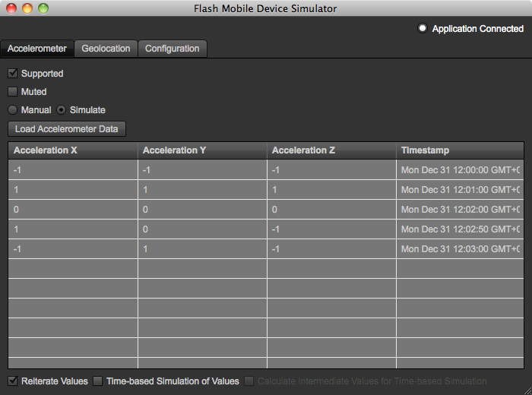Select the first row with timestamp 12:00:00
Screen dimensions: 532x395
pyautogui.click(x=266, y=170)
